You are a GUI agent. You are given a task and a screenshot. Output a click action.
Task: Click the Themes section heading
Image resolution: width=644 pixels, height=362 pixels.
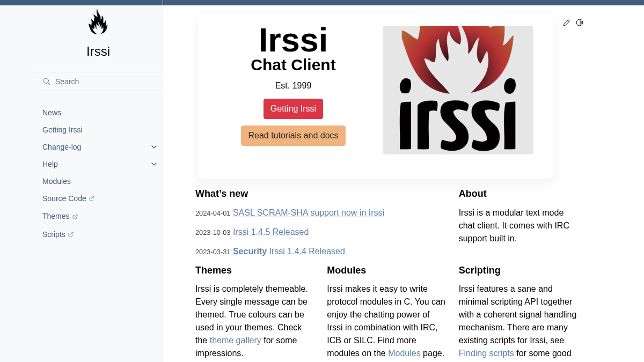tap(214, 270)
